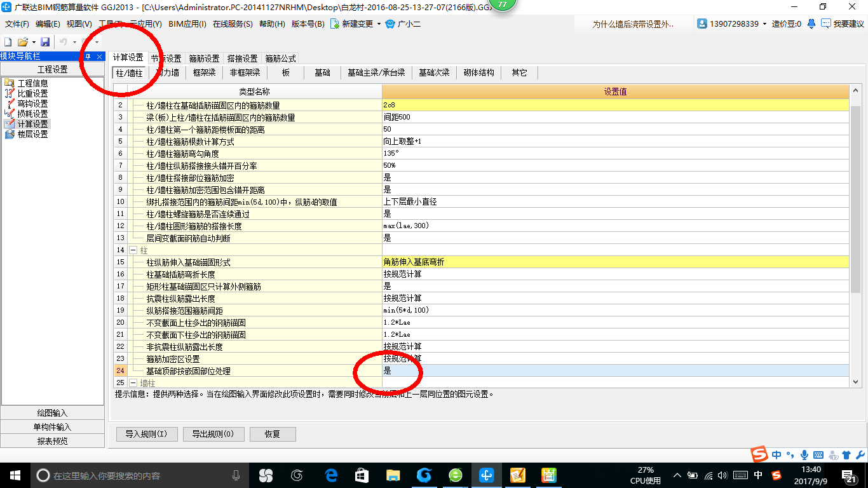Click the Save floppy disk icon

[45, 42]
